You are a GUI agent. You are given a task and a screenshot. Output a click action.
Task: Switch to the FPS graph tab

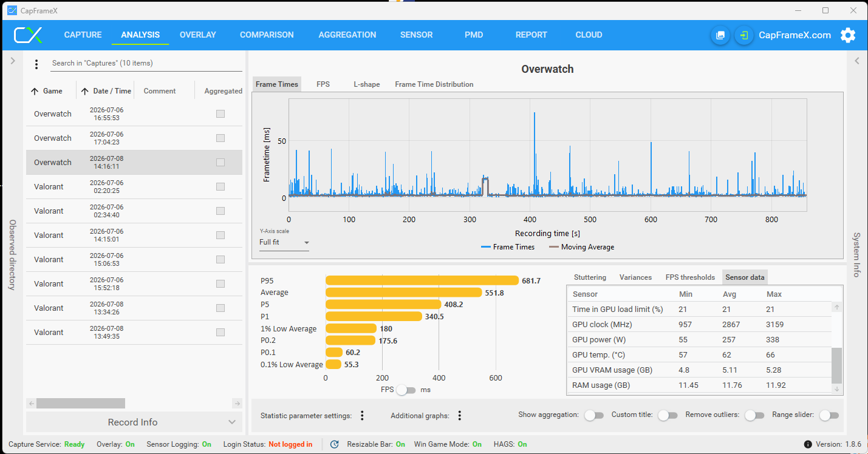coord(323,84)
